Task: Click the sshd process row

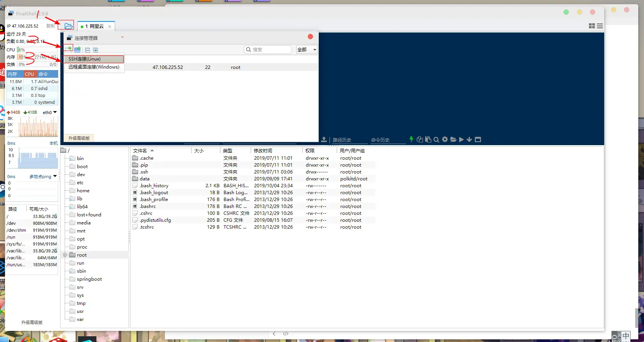Action: coord(33,88)
